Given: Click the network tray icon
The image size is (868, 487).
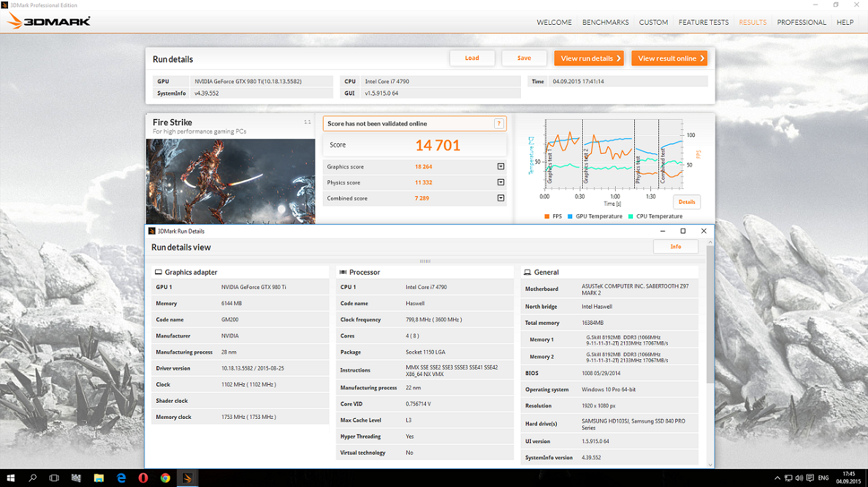Looking at the screenshot, I should pyautogui.click(x=788, y=478).
